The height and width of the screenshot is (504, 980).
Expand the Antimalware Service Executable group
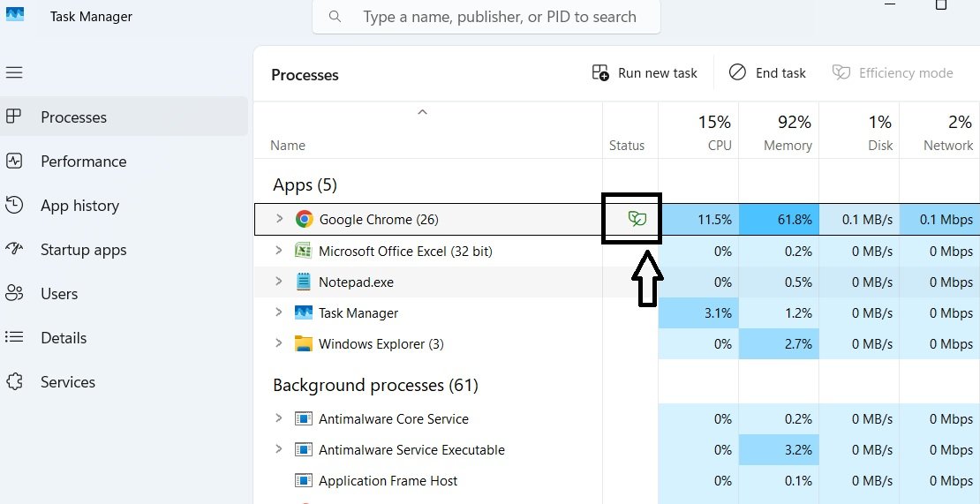[279, 449]
